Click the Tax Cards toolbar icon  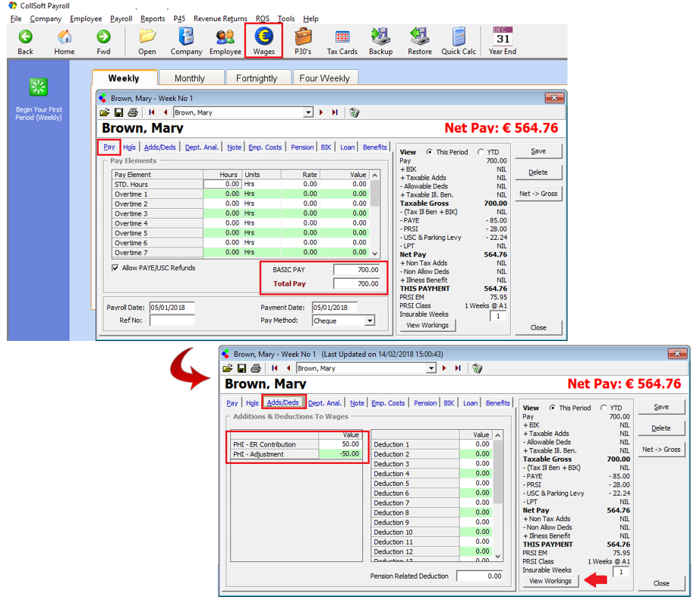342,36
